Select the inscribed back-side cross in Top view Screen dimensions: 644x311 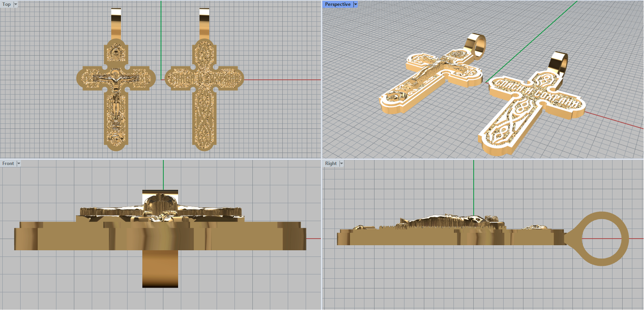point(204,97)
